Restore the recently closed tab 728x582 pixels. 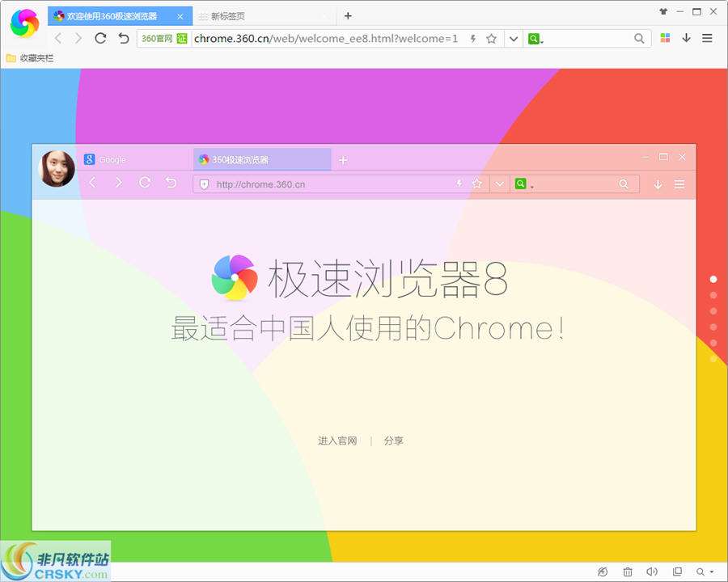(123, 38)
